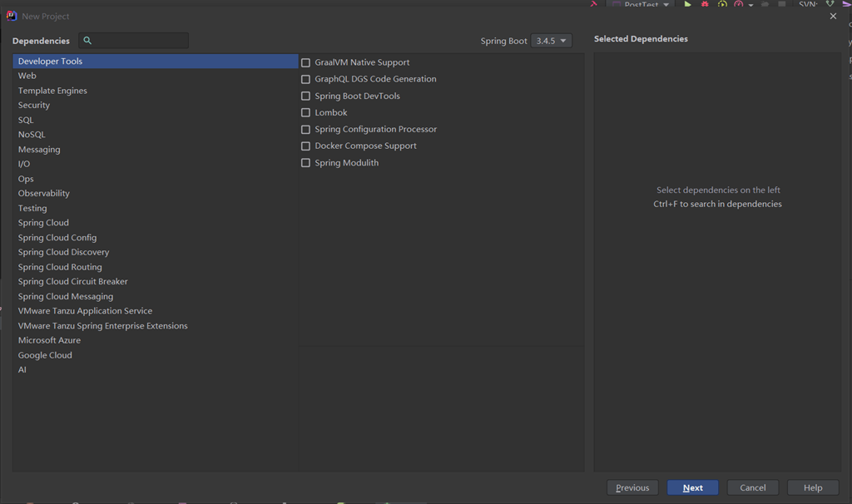Select the Ops category

click(156, 179)
